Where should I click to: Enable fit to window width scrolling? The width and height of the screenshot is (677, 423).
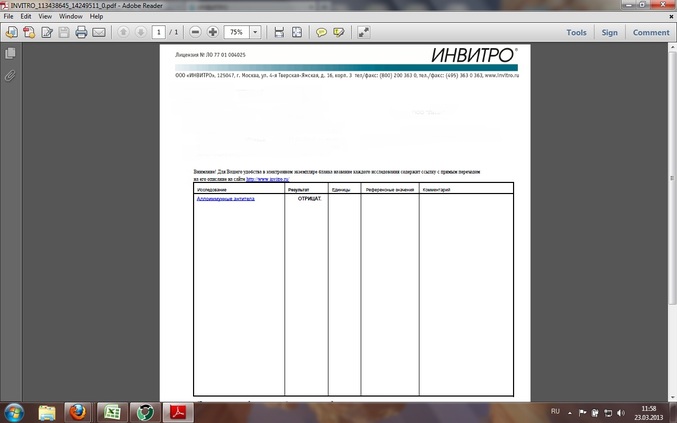pos(279,32)
